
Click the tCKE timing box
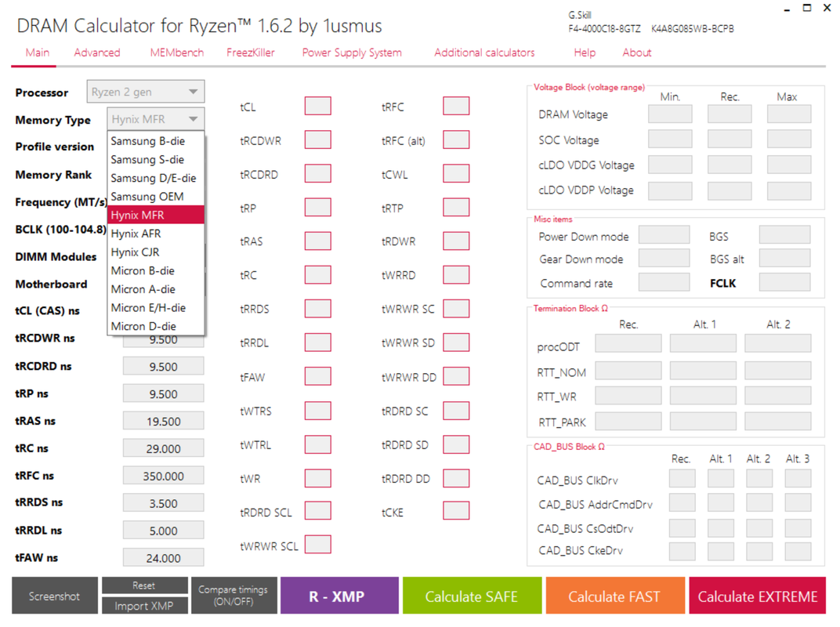pyautogui.click(x=456, y=511)
